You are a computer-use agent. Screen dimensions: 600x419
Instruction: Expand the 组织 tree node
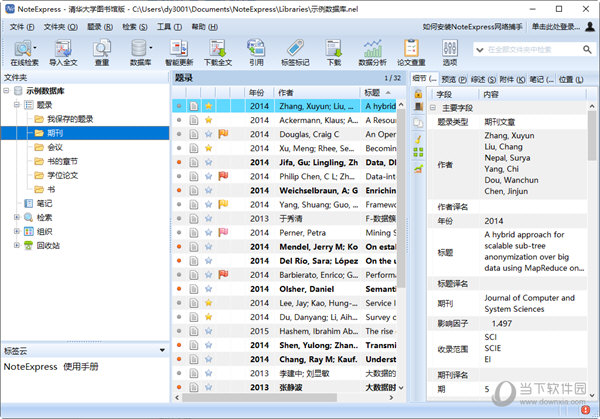16,231
